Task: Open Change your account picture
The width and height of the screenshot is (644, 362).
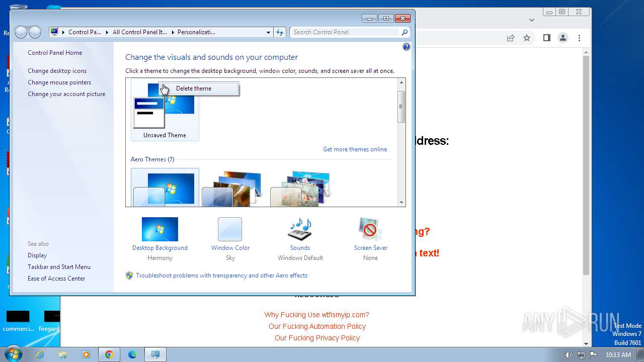Action: click(x=66, y=94)
